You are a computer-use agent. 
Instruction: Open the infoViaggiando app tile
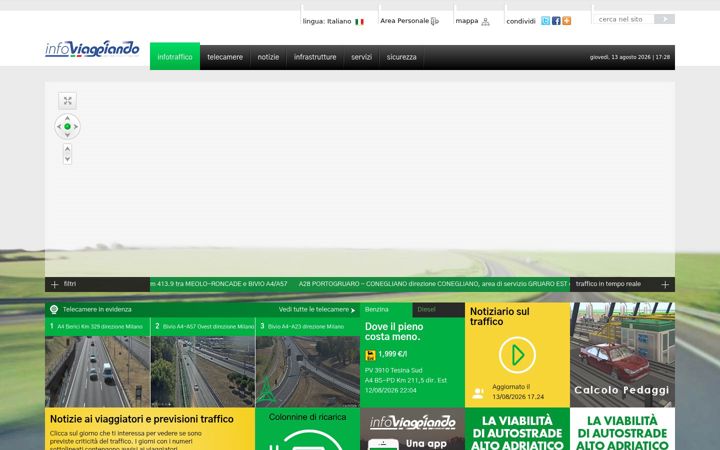pos(412,429)
